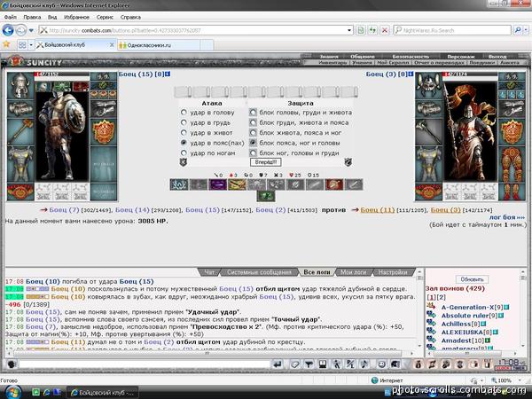The width and height of the screenshot is (532, 399).
Task: Click the walking man icon in chat toolbar
Action: (x=336, y=364)
